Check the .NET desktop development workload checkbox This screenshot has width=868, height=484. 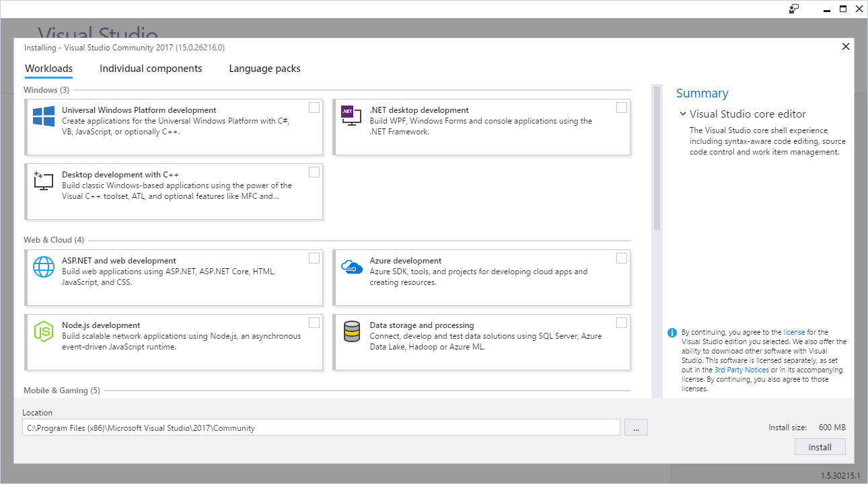tap(621, 107)
